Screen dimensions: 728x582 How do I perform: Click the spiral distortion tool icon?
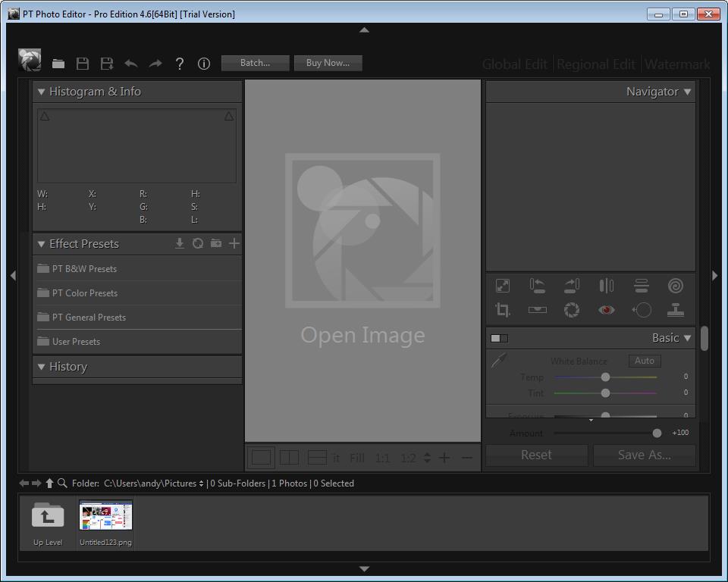676,286
